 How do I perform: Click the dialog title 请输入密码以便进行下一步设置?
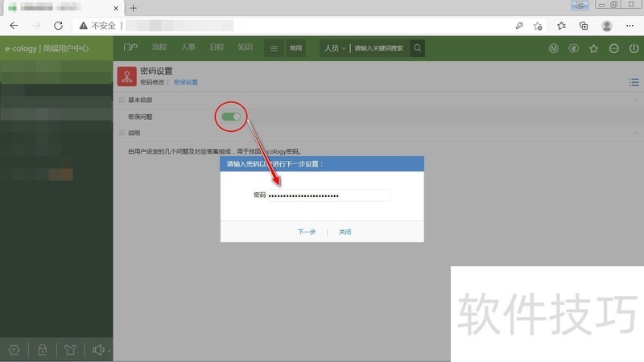(275, 164)
